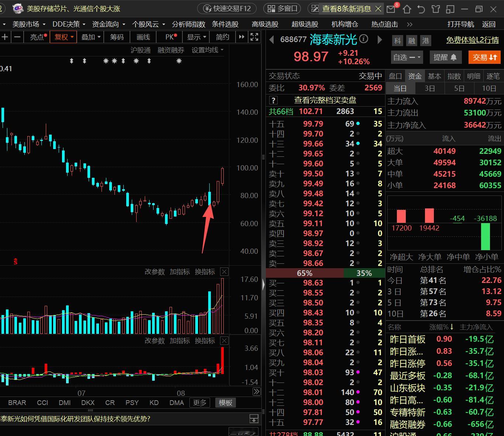The width and height of the screenshot is (504, 436).
Task: Click the 更多 indicators button
Action: click(x=200, y=403)
